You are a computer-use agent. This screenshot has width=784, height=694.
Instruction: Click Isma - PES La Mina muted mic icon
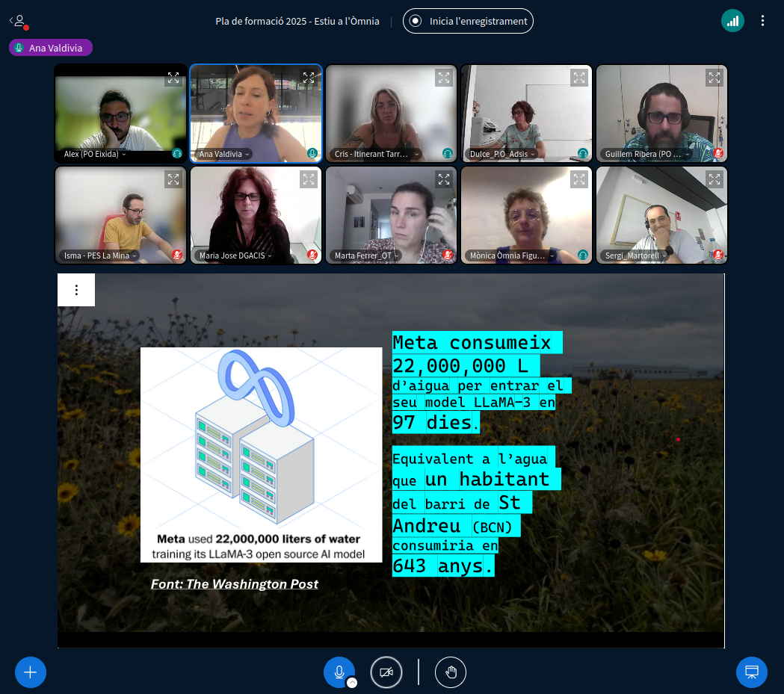pyautogui.click(x=177, y=255)
